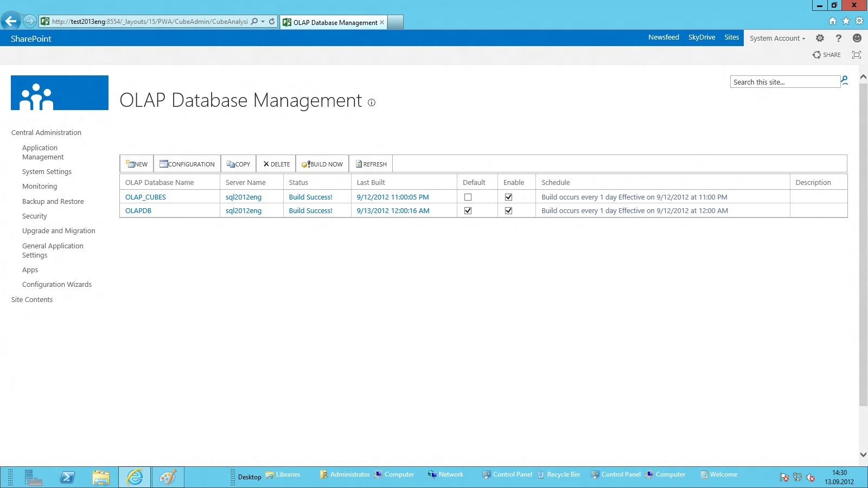The width and height of the screenshot is (868, 488).
Task: Open SkyDrive in the top bar
Action: tap(701, 37)
